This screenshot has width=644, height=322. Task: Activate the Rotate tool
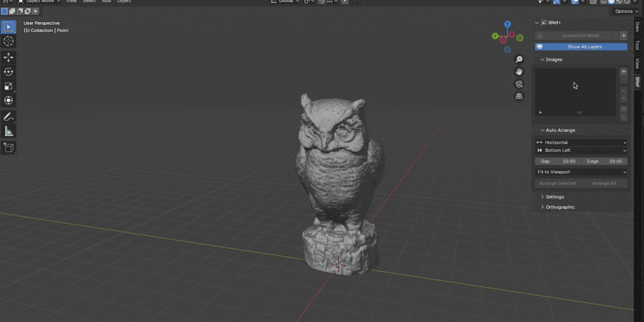pyautogui.click(x=9, y=71)
